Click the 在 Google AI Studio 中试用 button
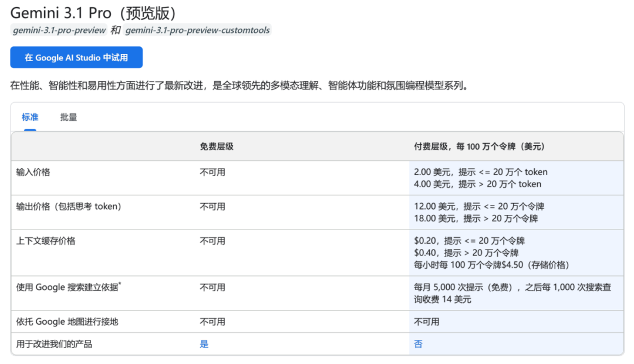 pyautogui.click(x=76, y=57)
